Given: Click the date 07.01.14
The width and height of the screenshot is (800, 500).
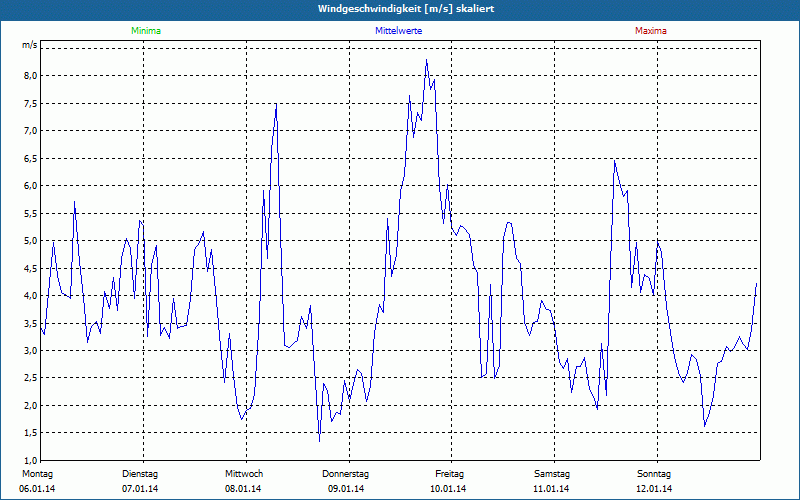Looking at the screenshot, I should pyautogui.click(x=140, y=489).
